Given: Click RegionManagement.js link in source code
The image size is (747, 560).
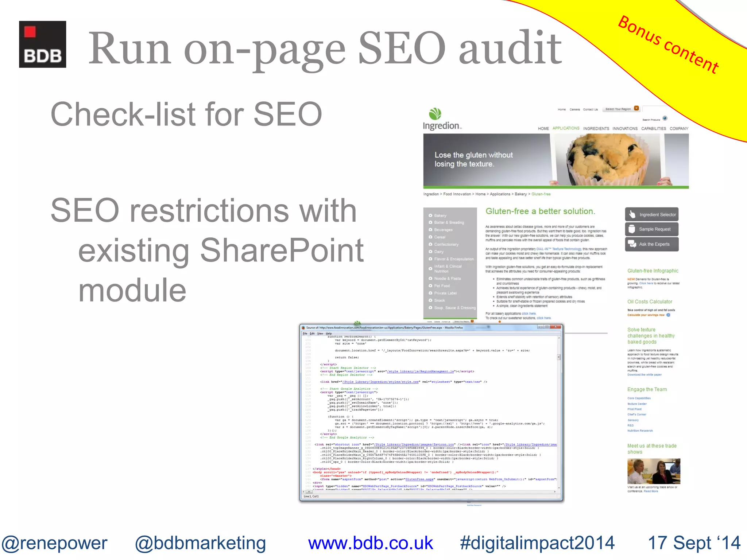Looking at the screenshot, I should click(420, 372).
